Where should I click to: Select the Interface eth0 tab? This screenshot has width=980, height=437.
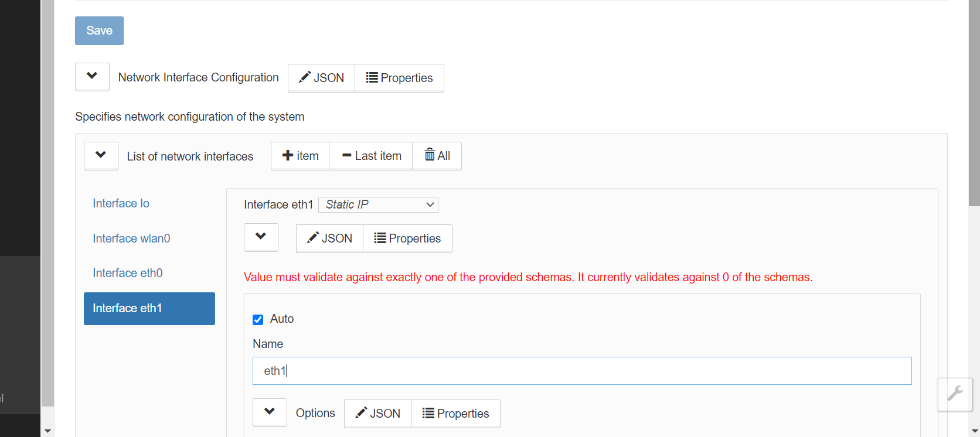coord(128,273)
